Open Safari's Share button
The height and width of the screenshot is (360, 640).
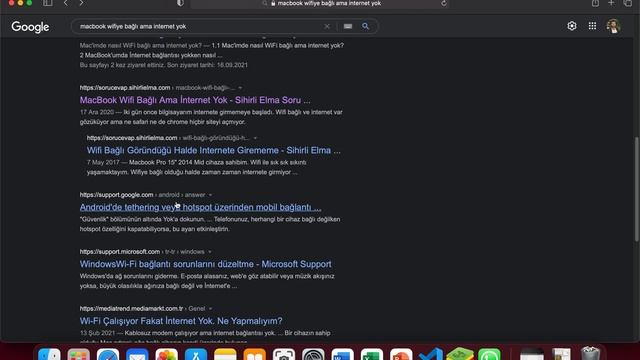596,3
